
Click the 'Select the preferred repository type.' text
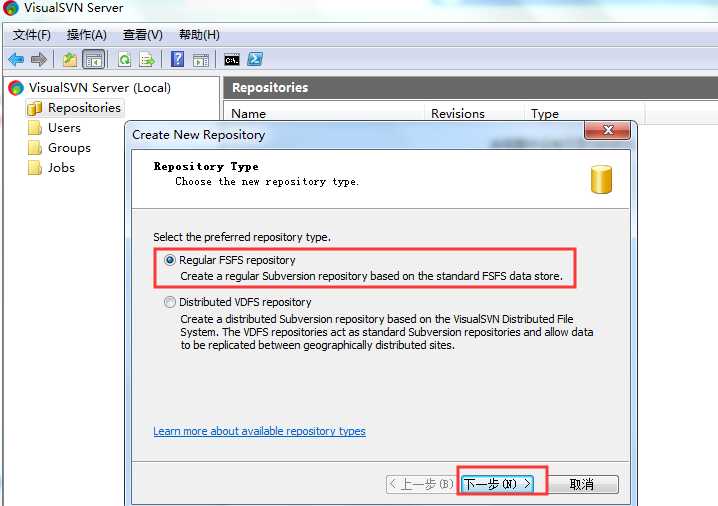tap(242, 237)
